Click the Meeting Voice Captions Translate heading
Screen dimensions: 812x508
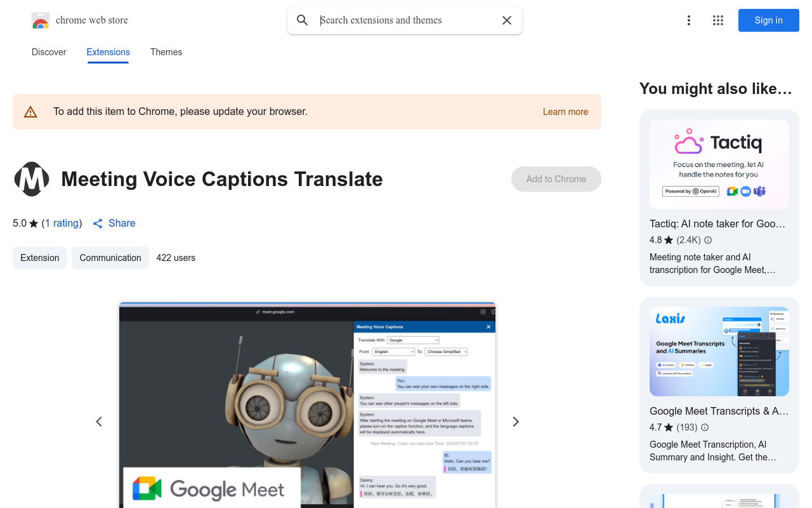pos(222,179)
